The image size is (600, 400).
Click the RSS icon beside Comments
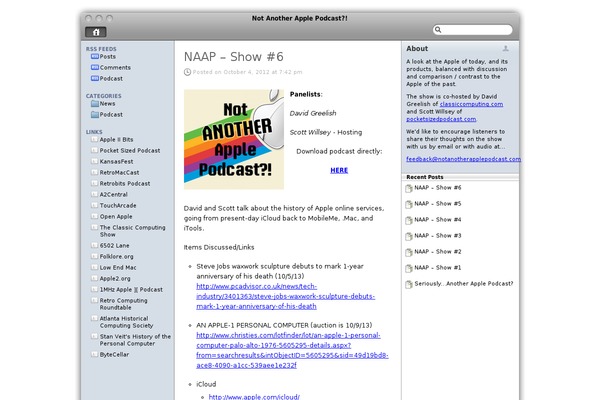coord(95,67)
